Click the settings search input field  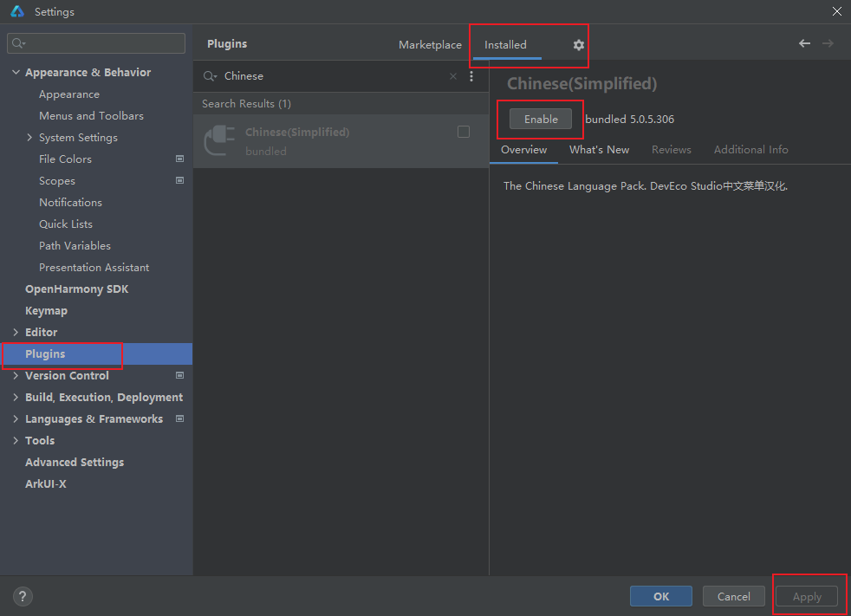(100, 43)
